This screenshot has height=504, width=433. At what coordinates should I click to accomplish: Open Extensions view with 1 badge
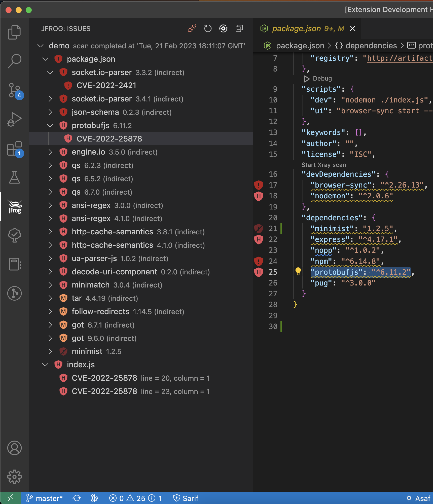(15, 149)
